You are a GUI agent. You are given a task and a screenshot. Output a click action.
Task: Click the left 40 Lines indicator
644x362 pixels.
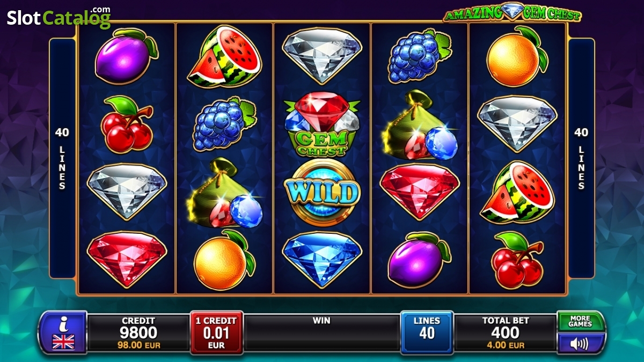pyautogui.click(x=62, y=158)
